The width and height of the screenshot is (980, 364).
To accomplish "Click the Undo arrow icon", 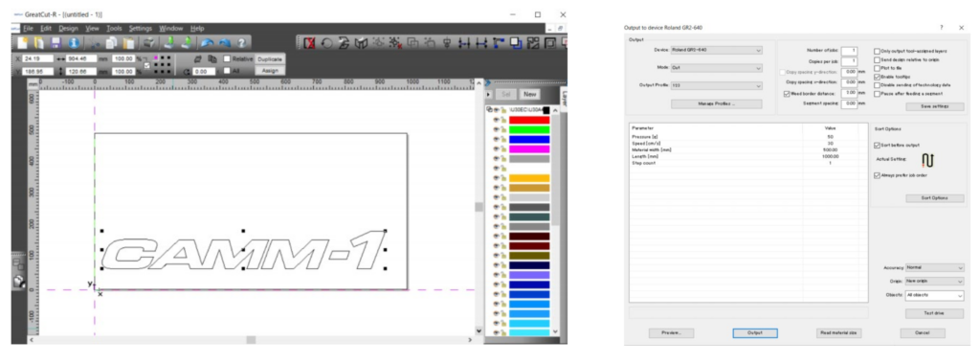I will click(x=207, y=42).
